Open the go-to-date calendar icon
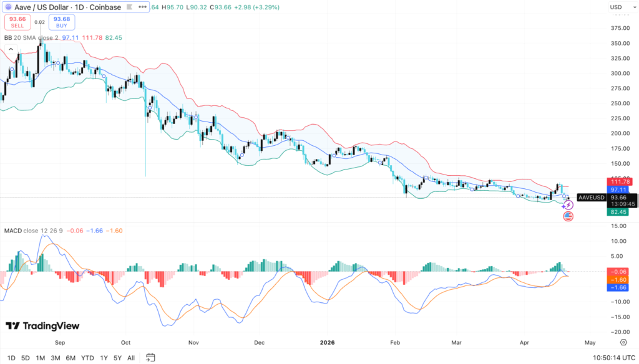639x364 pixels. pos(150,358)
